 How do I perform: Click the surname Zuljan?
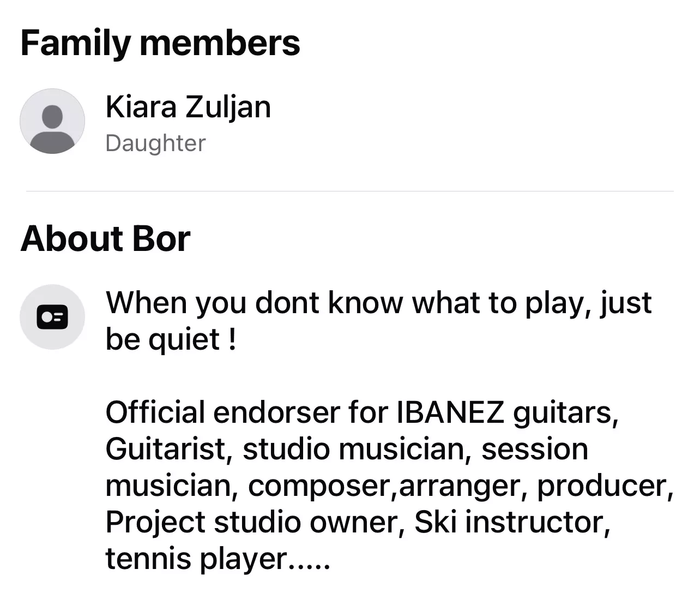point(228,106)
